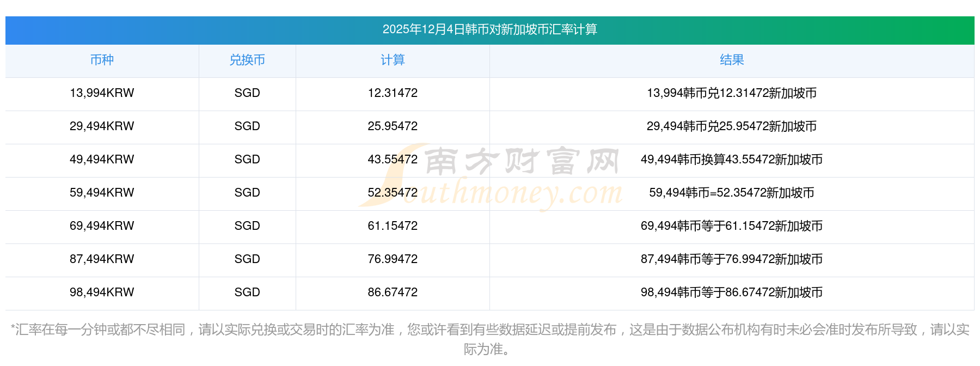Screen dimensions: 980x366
Task: Select the value 25.95472
Action: (x=393, y=126)
